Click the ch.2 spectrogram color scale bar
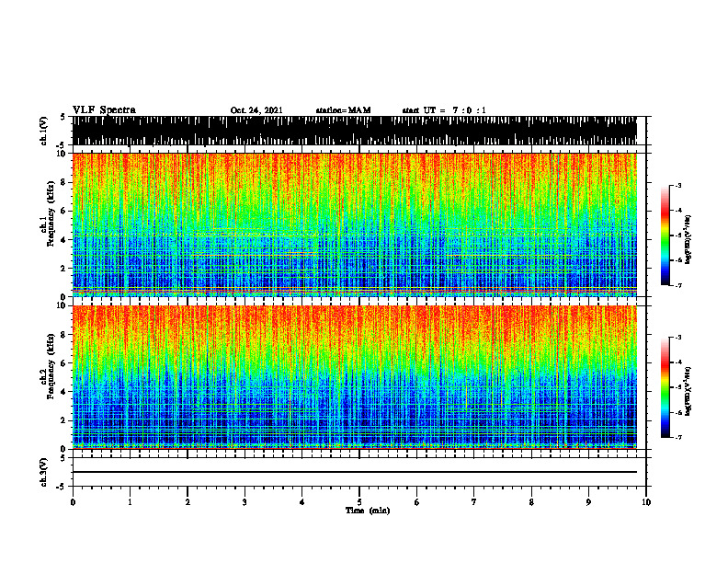728x563 pixels. (665, 387)
